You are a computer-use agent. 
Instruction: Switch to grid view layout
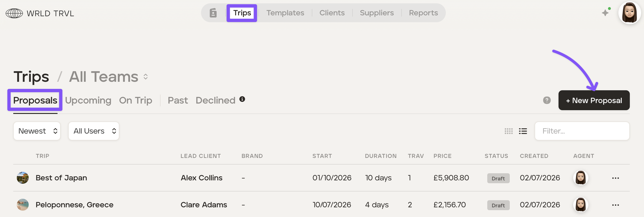[x=509, y=131]
